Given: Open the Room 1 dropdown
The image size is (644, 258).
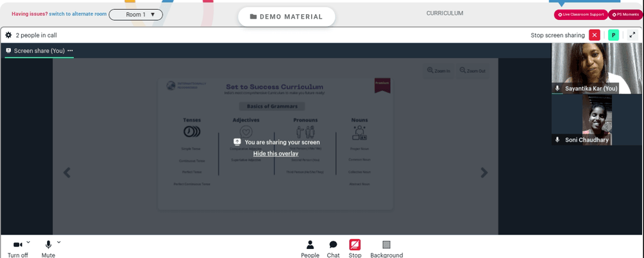Looking at the screenshot, I should [x=136, y=14].
